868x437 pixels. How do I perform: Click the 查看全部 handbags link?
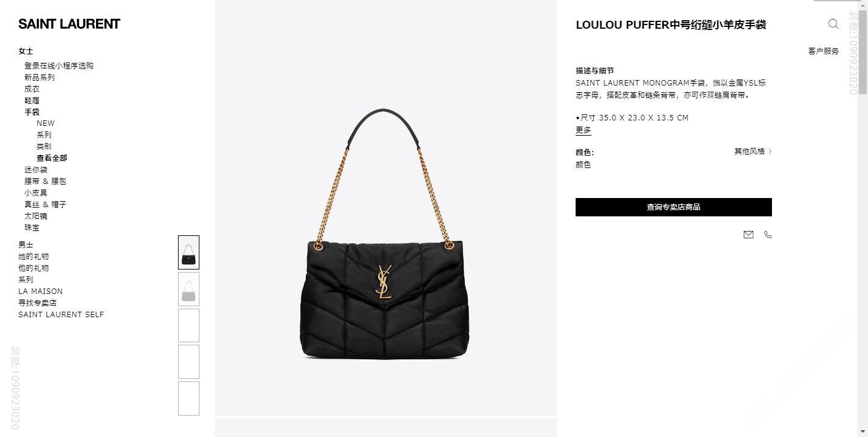52,158
